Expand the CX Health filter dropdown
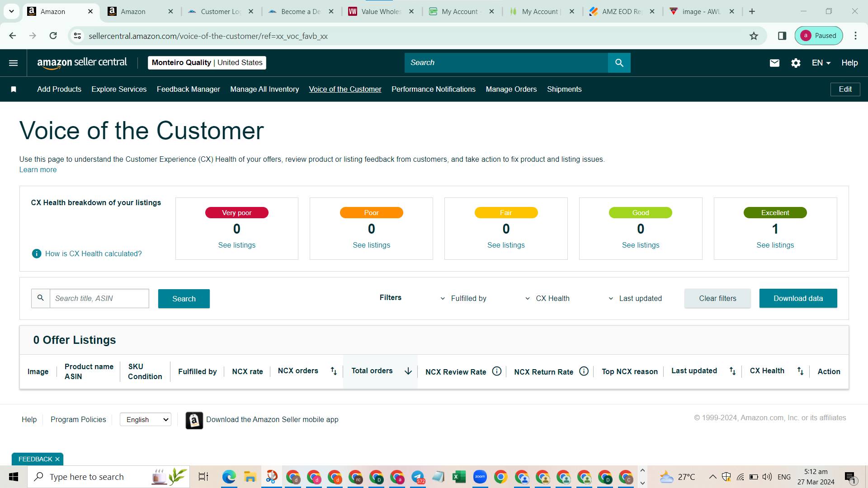 pos(547,298)
